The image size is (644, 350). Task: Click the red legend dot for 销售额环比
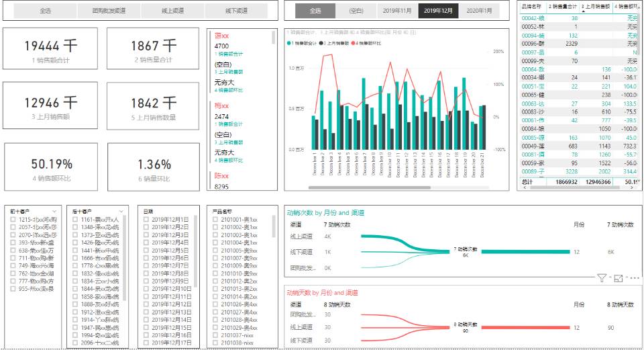(x=353, y=43)
